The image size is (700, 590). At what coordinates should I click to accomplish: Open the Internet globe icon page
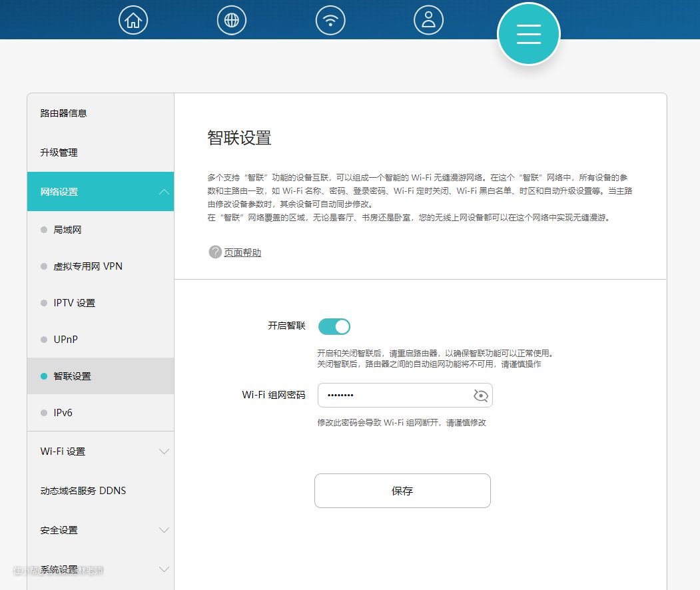click(x=232, y=21)
